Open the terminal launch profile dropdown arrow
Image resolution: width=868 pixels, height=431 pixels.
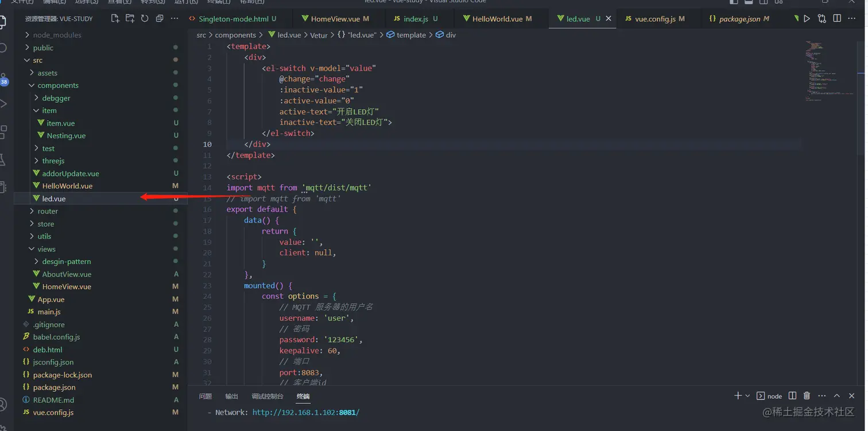pos(747,395)
